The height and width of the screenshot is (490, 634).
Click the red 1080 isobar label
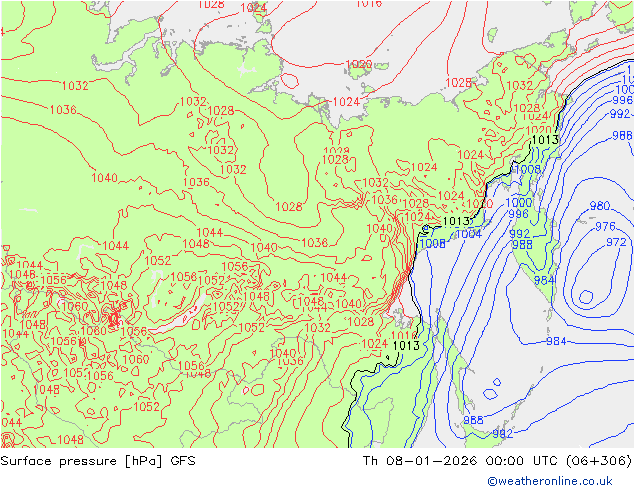93,331
